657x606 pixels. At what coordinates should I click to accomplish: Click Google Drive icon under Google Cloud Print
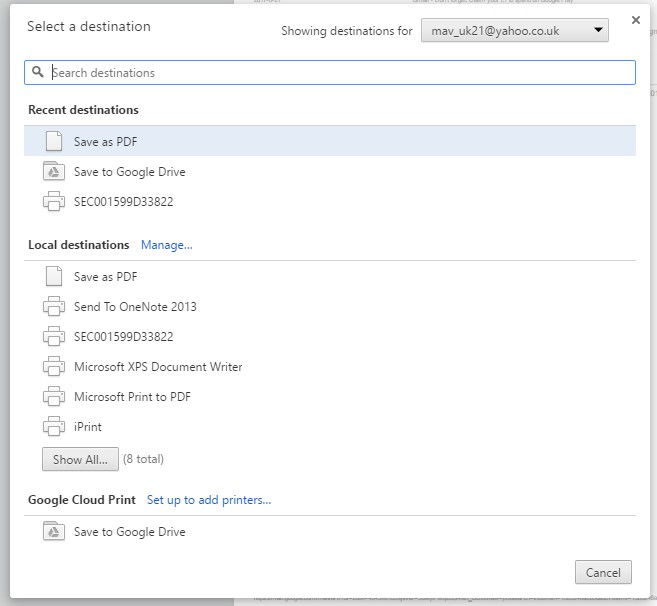coord(53,532)
